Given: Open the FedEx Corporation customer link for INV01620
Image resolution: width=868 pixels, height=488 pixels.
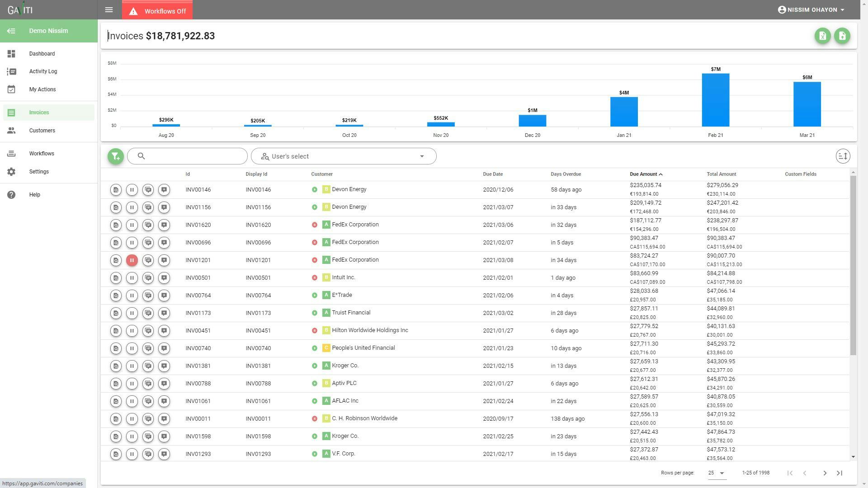Looking at the screenshot, I should 355,225.
